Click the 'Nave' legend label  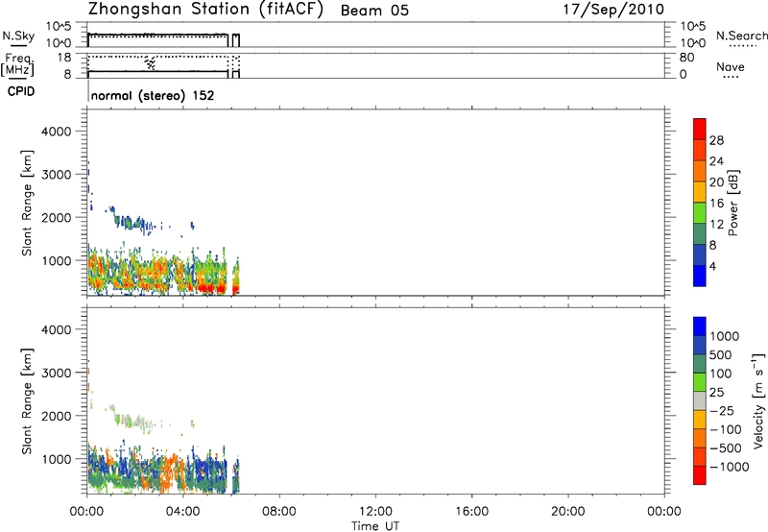click(x=731, y=66)
